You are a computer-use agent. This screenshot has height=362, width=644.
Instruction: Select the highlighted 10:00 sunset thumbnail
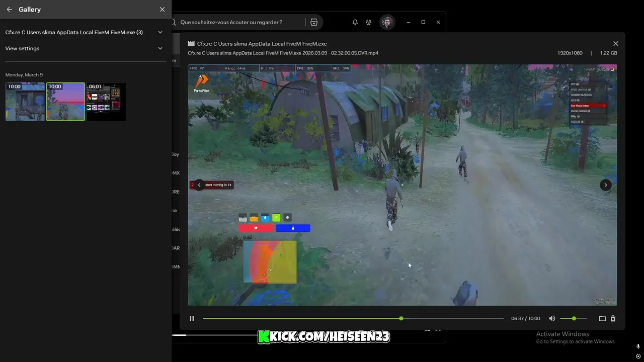tap(65, 102)
